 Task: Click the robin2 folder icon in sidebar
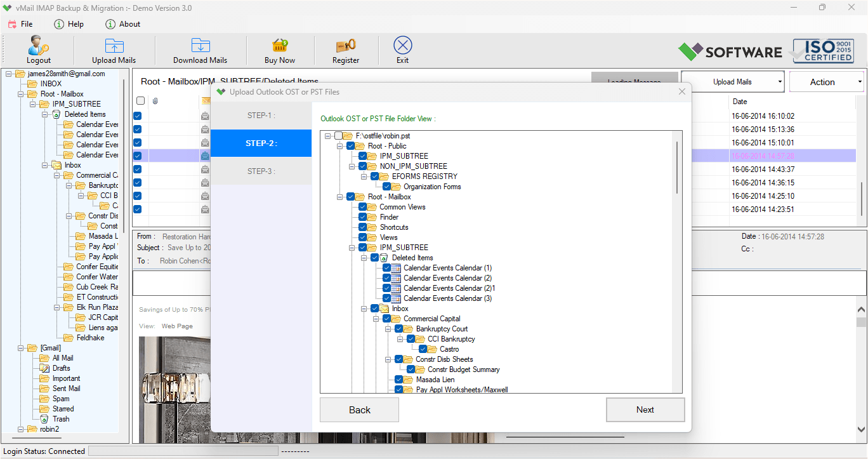point(32,429)
